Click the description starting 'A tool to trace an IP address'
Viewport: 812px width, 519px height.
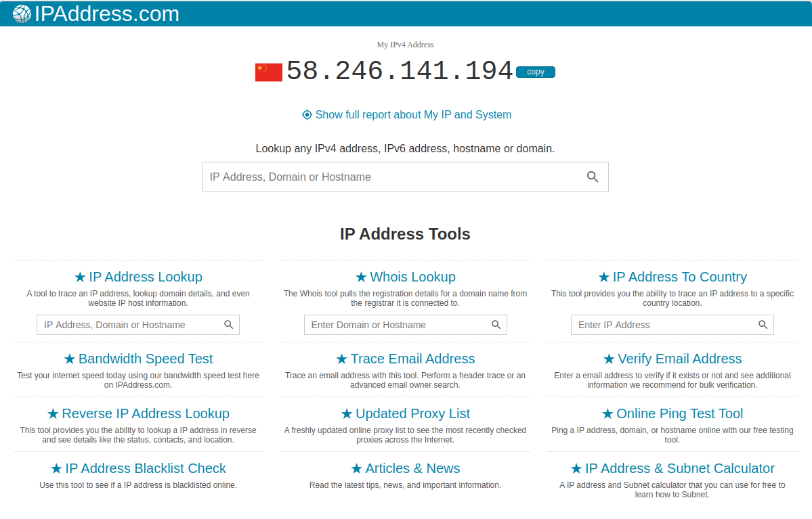138,298
